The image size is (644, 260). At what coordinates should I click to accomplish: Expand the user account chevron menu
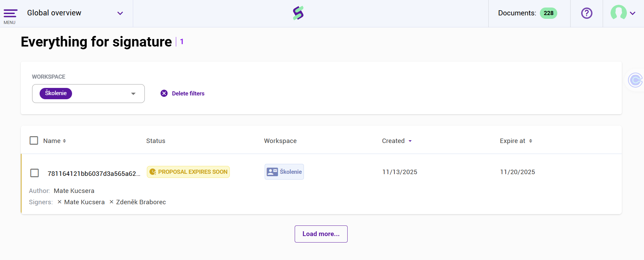(633, 13)
